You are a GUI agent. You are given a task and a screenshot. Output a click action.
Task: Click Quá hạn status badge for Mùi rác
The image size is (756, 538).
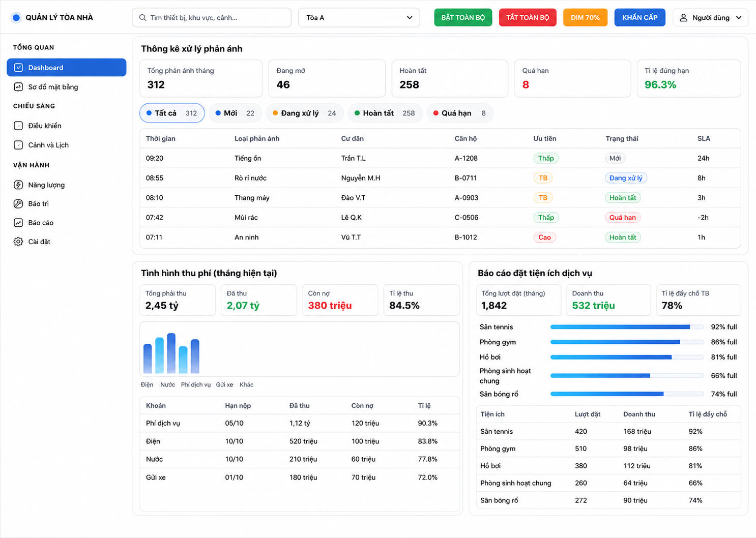tap(623, 218)
